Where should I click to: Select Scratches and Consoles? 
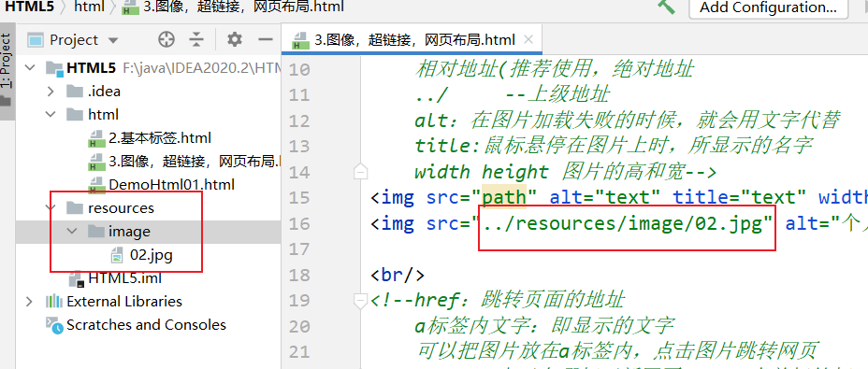146,325
